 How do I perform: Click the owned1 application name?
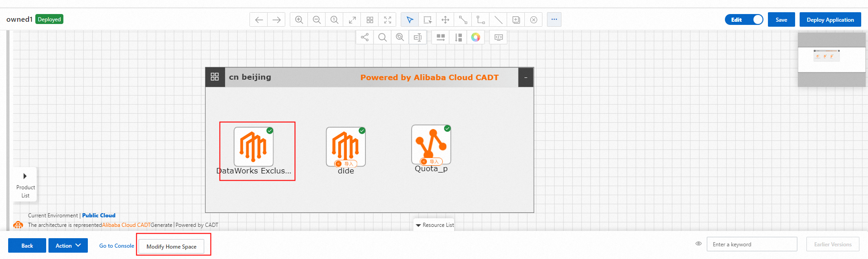pyautogui.click(x=19, y=19)
